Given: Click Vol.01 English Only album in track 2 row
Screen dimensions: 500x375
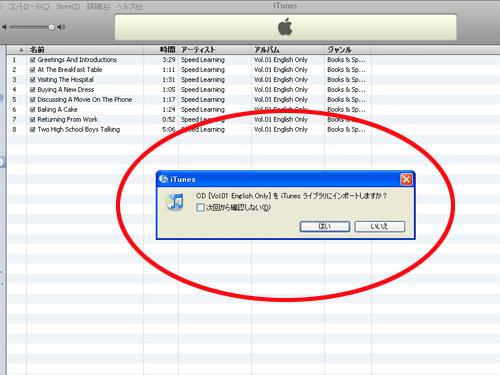Looking at the screenshot, I should [x=281, y=70].
